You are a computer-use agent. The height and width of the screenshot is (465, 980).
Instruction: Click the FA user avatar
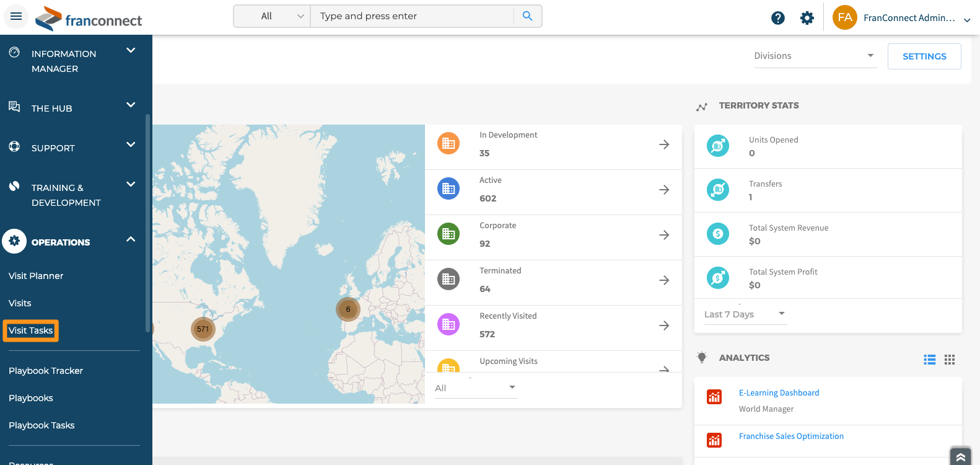pos(845,17)
